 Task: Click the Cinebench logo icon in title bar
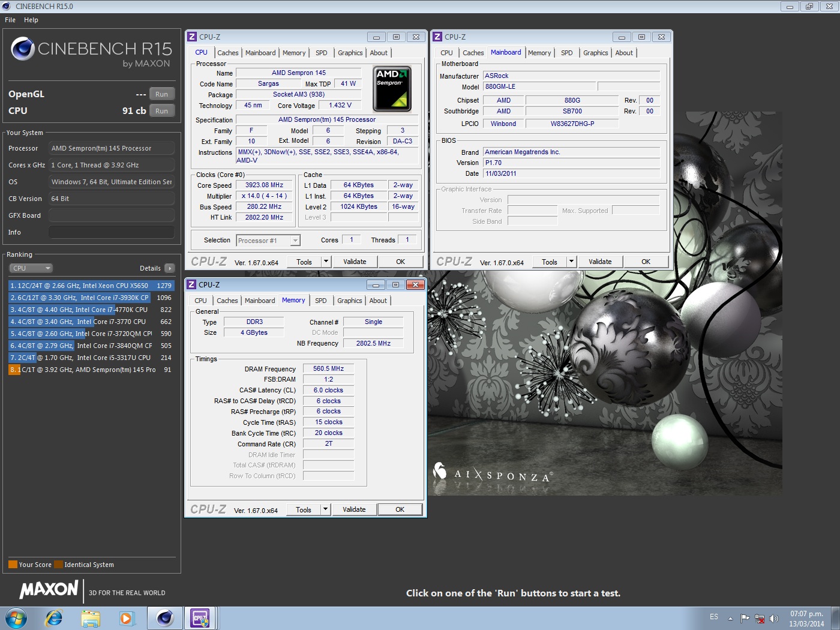7,6
